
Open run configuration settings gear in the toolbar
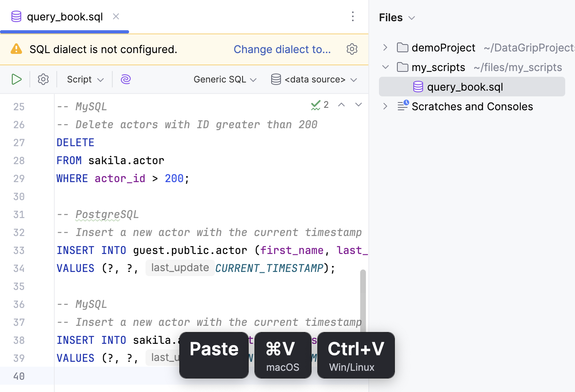43,79
